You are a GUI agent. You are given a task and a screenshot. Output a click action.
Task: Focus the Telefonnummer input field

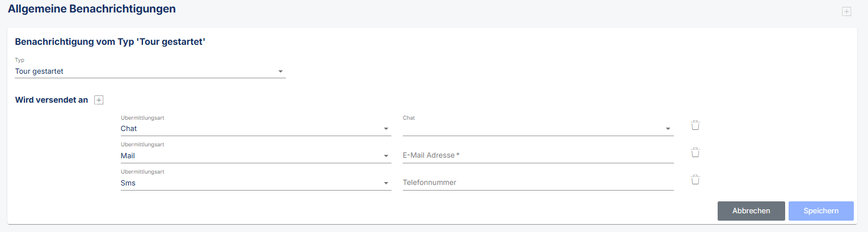[538, 182]
